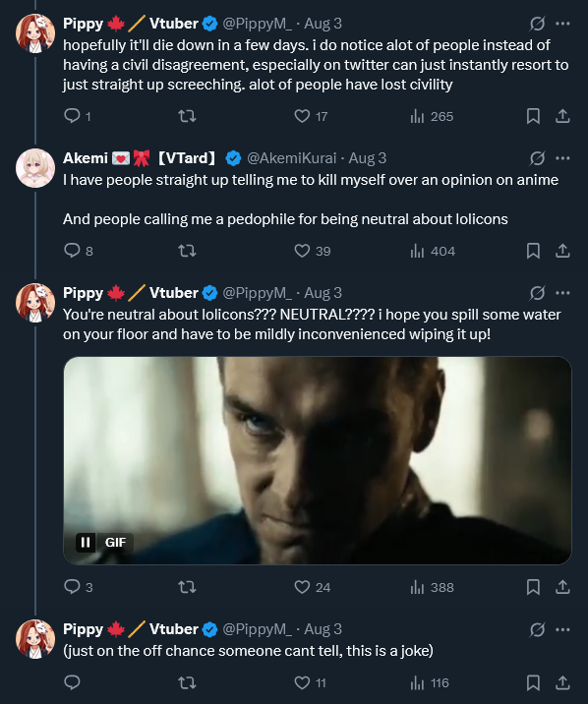This screenshot has width=588, height=704.
Task: Expand three-dot menu on "this is a joke" tweet
Action: (562, 629)
